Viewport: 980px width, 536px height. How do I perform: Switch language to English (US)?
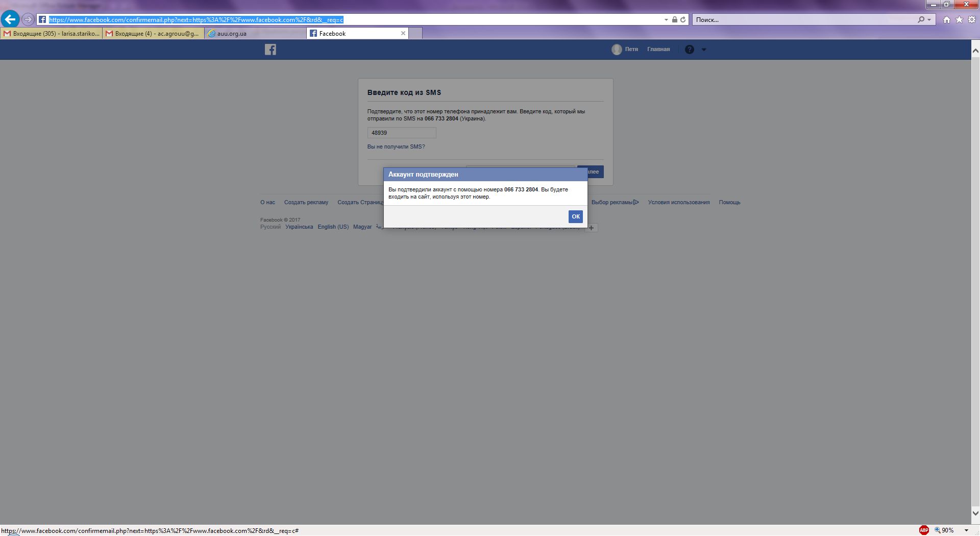point(333,227)
